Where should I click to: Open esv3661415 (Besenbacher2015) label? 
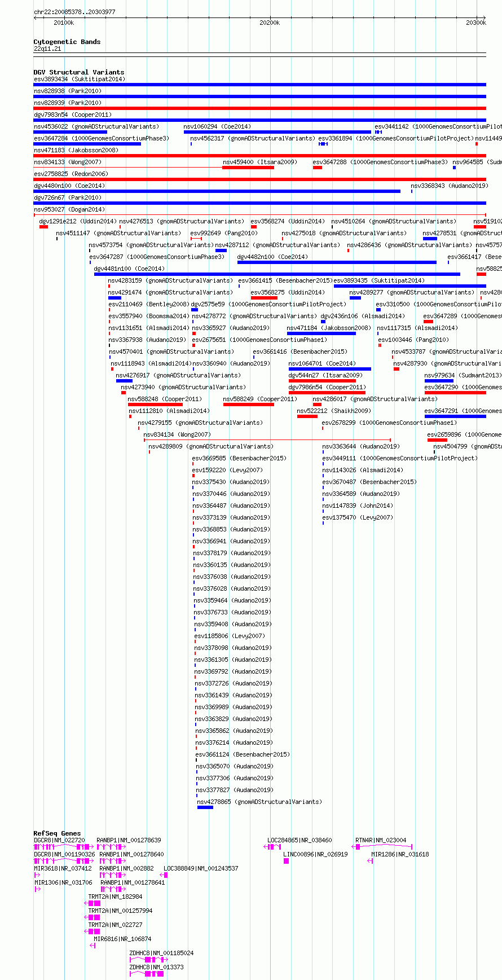coord(285,280)
